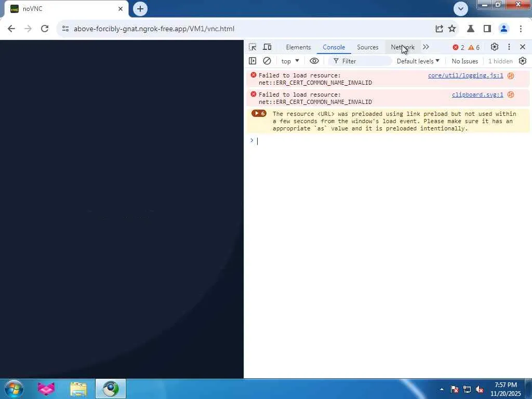Click the Action Center flag tray icon
This screenshot has width=532, height=399.
point(455,390)
